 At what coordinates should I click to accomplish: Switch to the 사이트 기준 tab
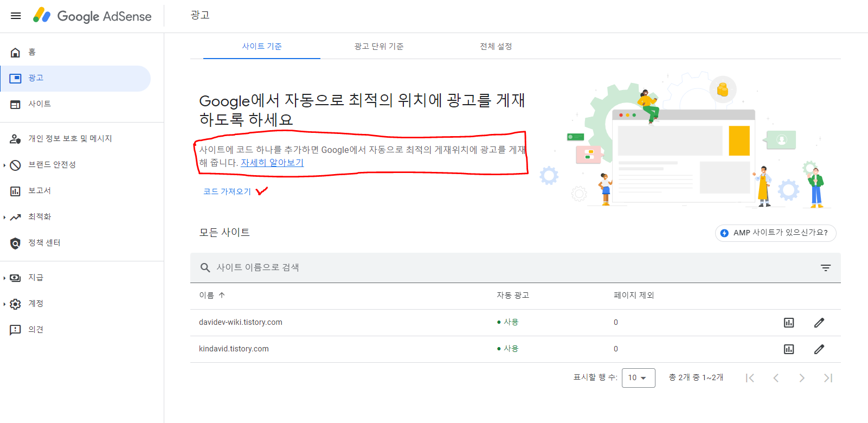262,47
